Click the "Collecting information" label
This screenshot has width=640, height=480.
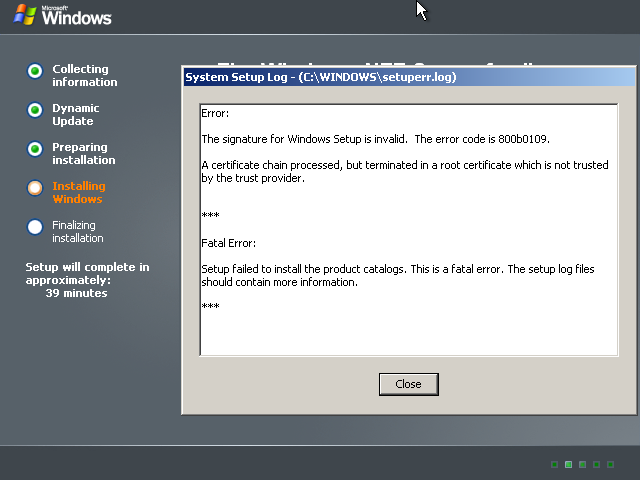[84, 76]
